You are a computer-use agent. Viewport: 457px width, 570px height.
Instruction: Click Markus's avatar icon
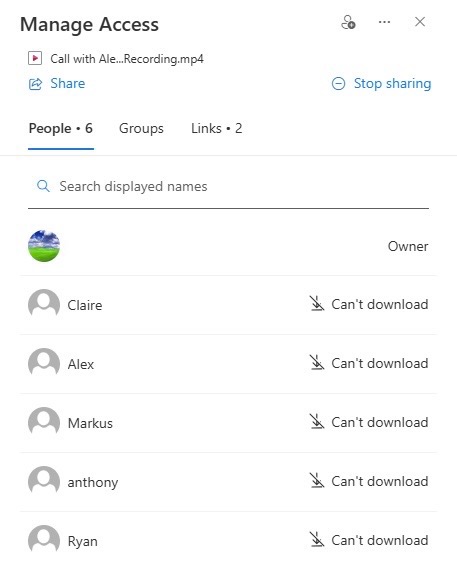44,422
